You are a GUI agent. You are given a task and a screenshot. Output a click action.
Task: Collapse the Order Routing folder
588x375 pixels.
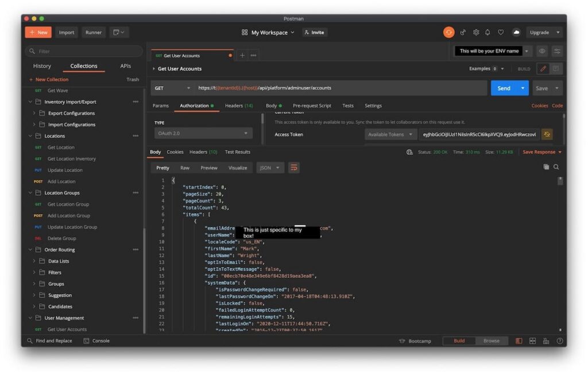tap(30, 250)
